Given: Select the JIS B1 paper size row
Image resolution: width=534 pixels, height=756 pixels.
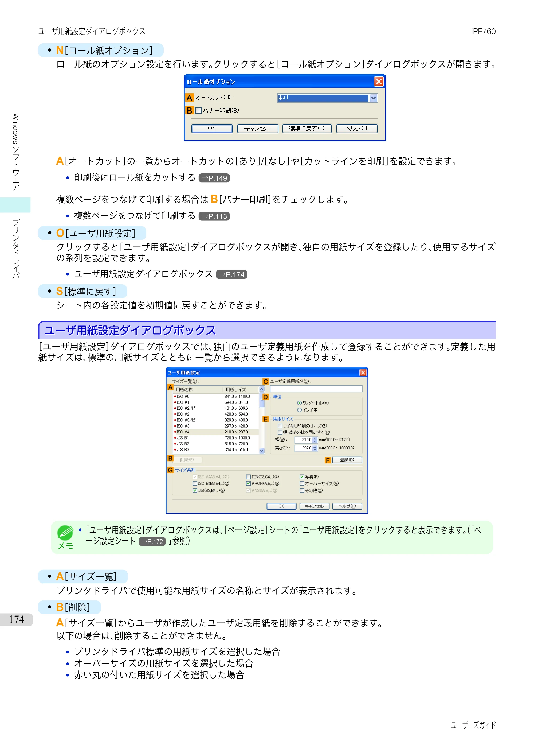Looking at the screenshot, I should point(216,438).
